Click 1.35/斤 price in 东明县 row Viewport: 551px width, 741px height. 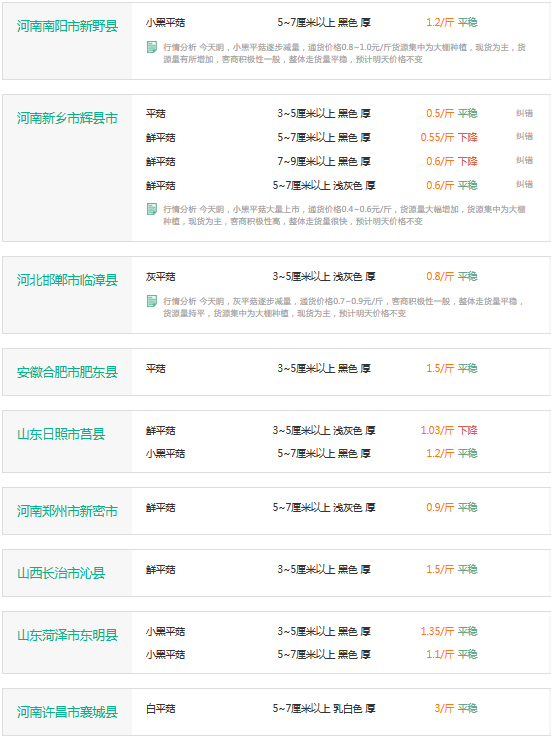[x=437, y=631]
